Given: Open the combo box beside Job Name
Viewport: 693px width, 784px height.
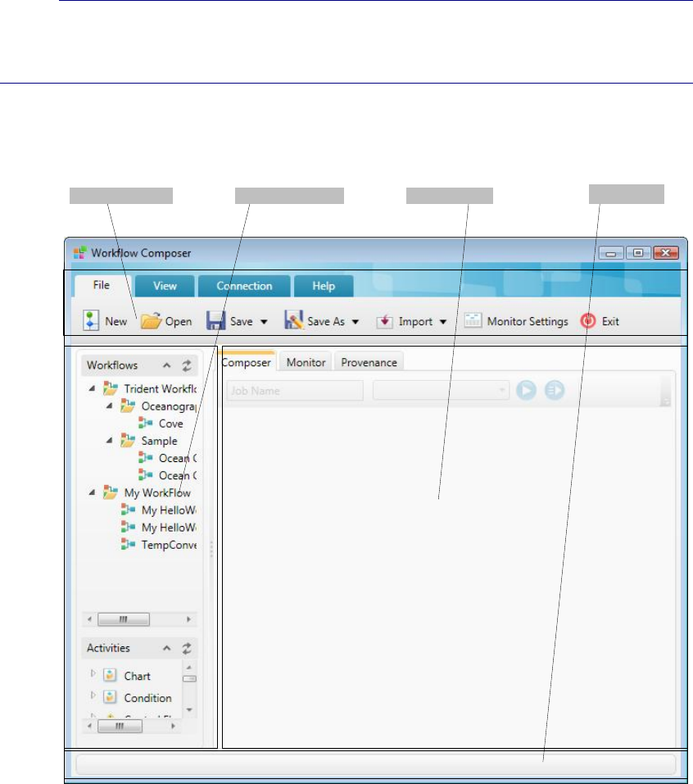Looking at the screenshot, I should tap(441, 391).
